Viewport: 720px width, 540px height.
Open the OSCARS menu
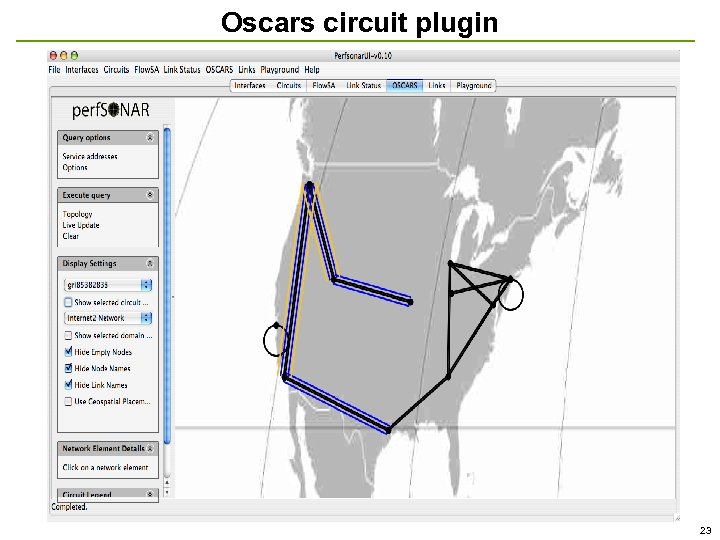(219, 70)
